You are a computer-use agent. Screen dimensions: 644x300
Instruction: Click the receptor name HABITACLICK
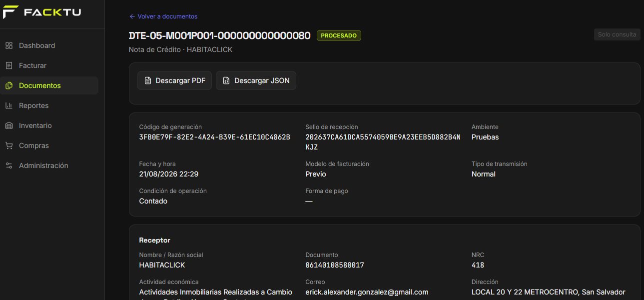click(x=162, y=265)
